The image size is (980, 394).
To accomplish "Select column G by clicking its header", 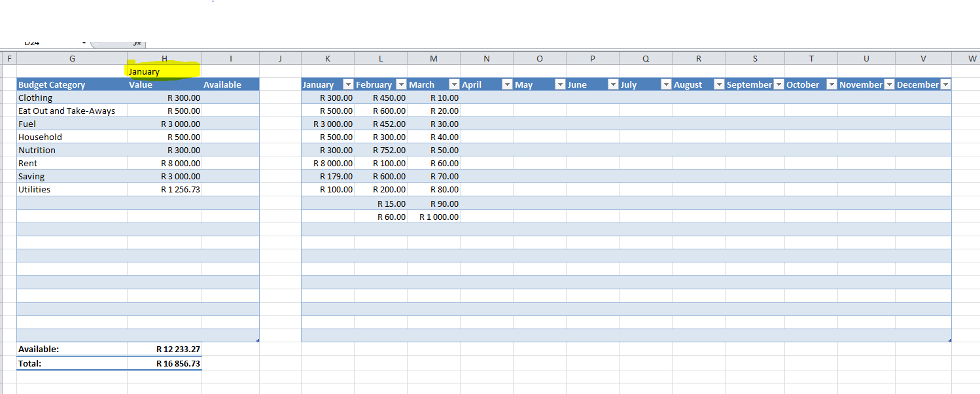I will (x=72, y=58).
